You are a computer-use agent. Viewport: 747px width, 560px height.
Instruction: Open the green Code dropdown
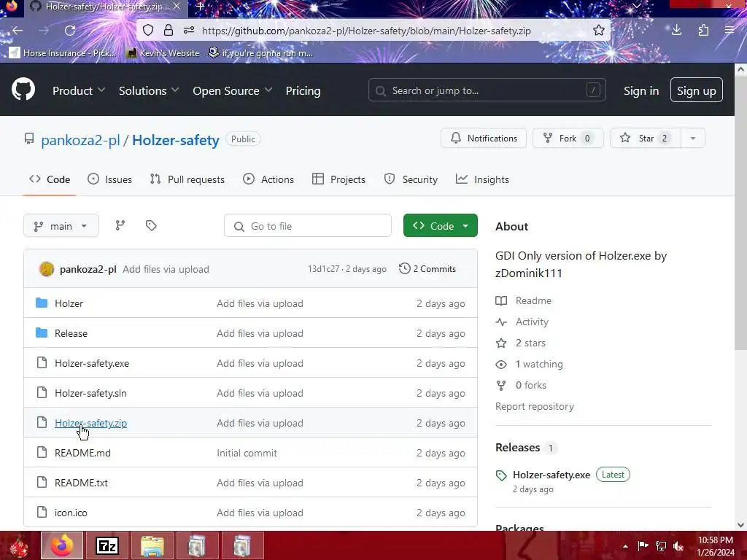(x=440, y=226)
